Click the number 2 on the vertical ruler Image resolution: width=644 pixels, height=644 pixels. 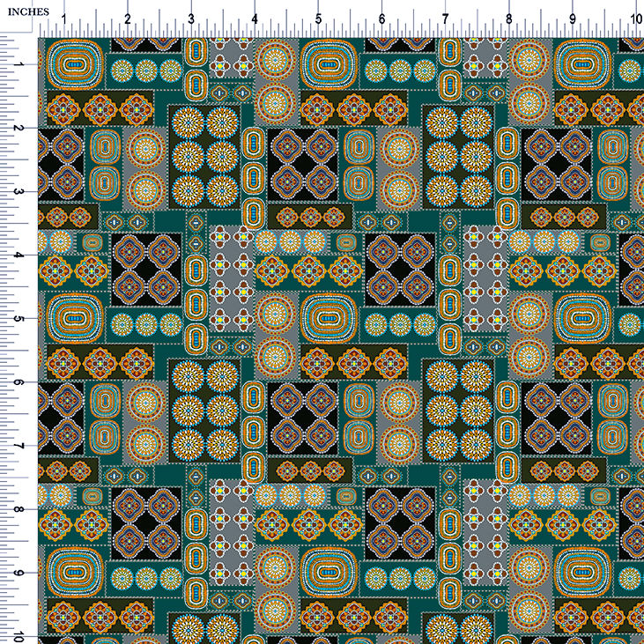(x=19, y=128)
